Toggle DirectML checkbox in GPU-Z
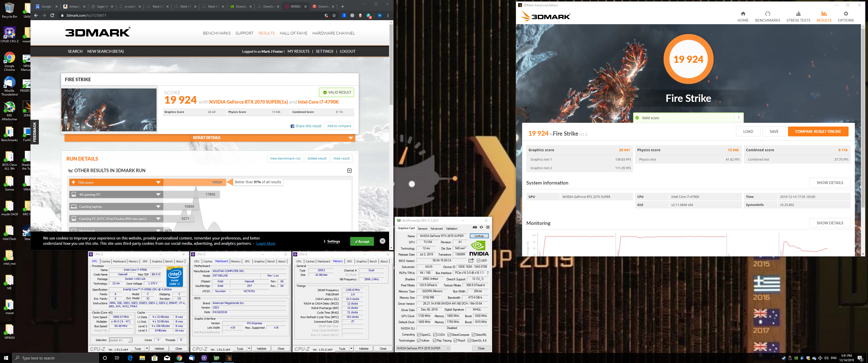The width and height of the screenshot is (868, 363). coord(473,335)
